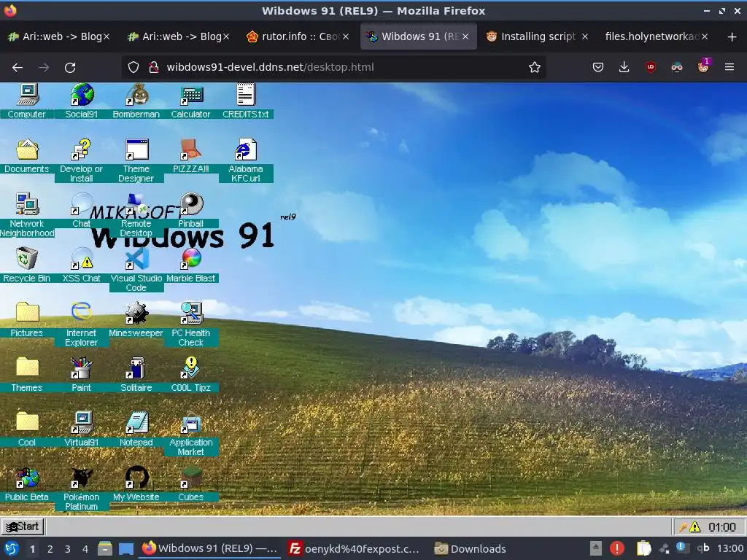This screenshot has width=747, height=560.
Task: Launch the Theme Designer icon
Action: pyautogui.click(x=136, y=149)
